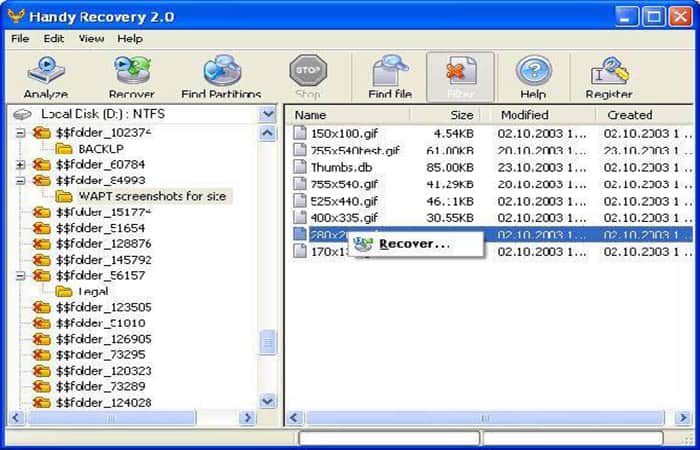Select the 255x540test.gif file name

click(x=355, y=150)
